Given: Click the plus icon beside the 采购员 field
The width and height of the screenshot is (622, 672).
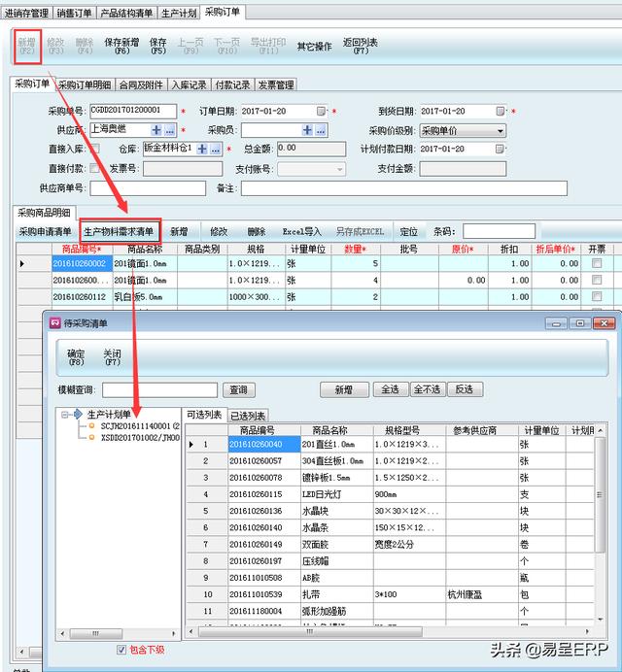Looking at the screenshot, I should click(x=308, y=129).
